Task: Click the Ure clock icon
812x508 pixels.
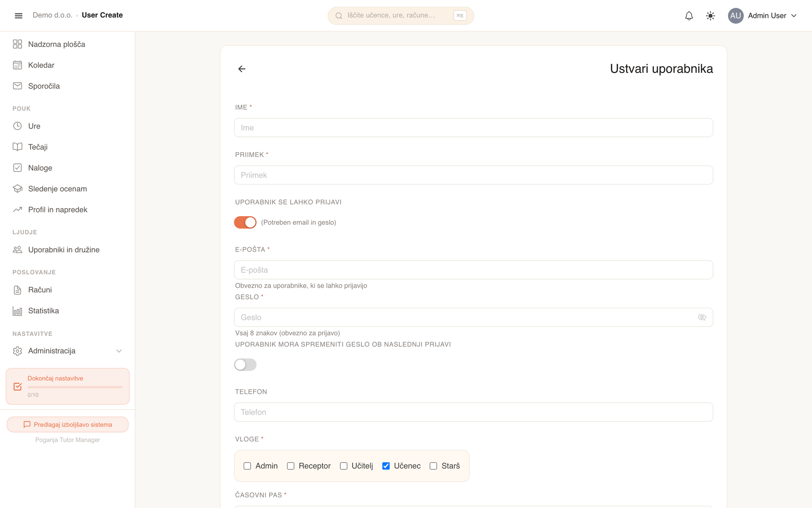Action: [x=17, y=126]
